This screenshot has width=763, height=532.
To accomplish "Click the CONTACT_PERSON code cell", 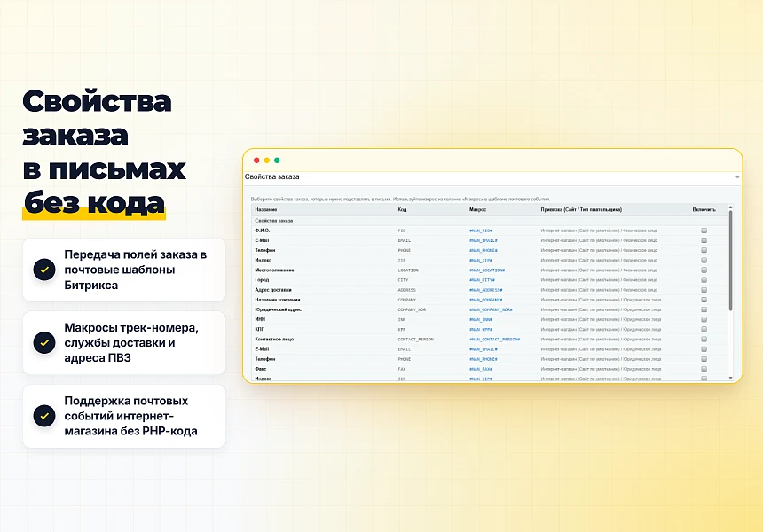I will (415, 340).
